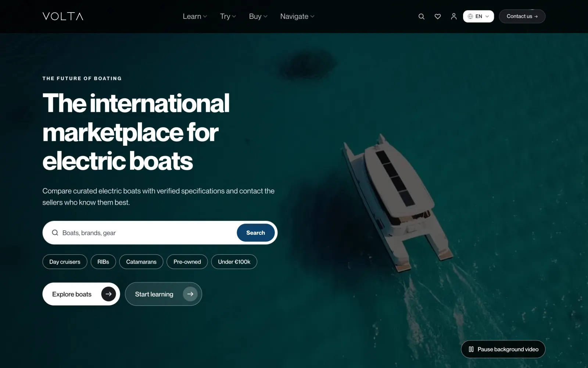The image size is (588, 368).
Task: Select the Day cruisers filter chip
Action: [x=65, y=262]
